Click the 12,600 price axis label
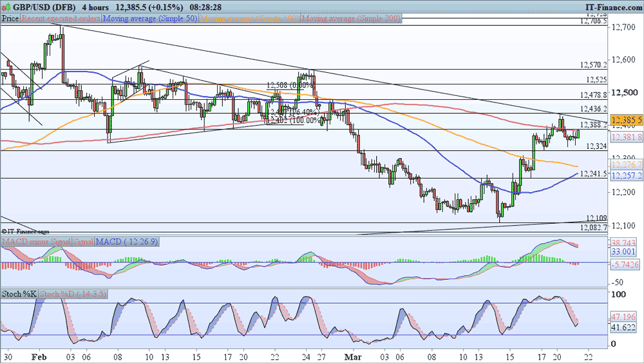The width and height of the screenshot is (644, 363). tap(623, 60)
